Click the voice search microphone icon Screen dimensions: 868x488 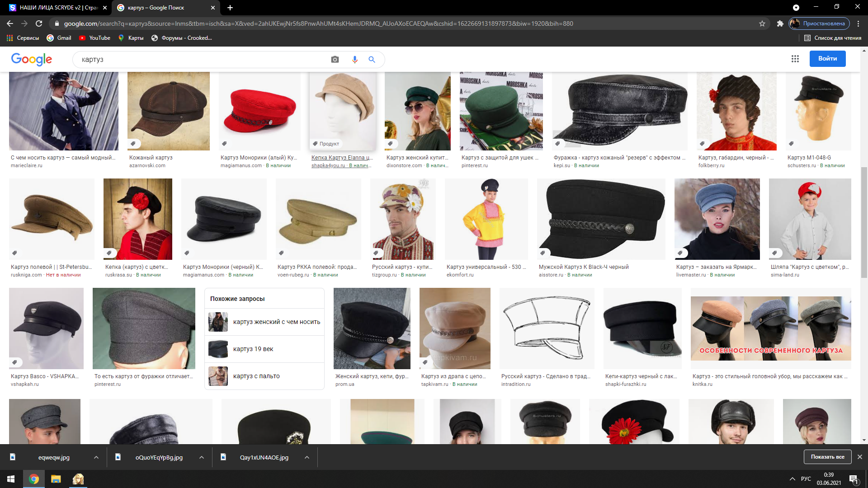355,60
